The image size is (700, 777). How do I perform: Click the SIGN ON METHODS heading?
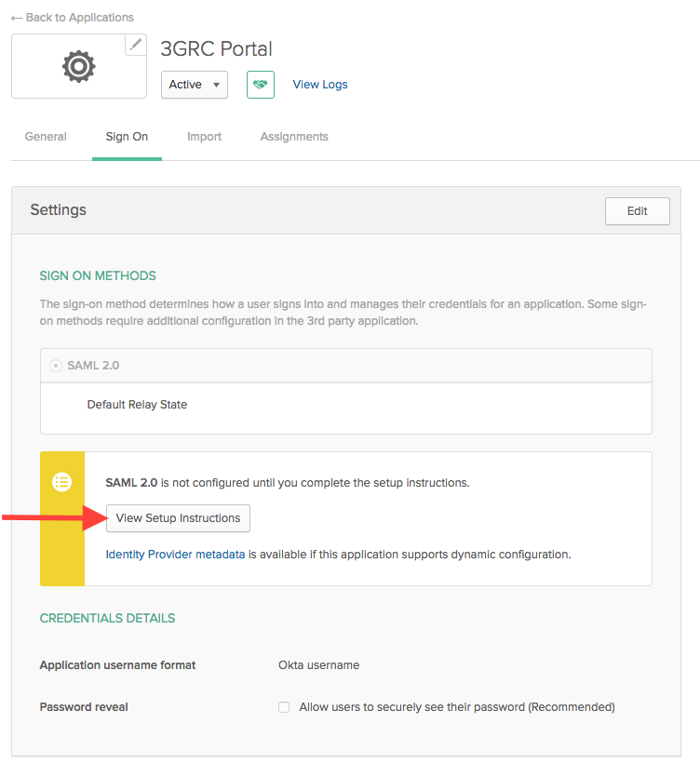98,276
